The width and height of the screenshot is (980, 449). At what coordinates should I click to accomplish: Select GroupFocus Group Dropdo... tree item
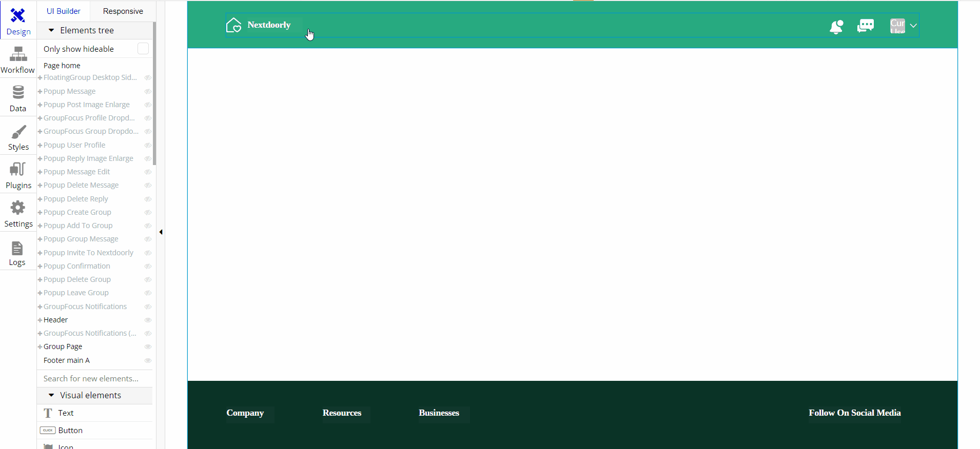tap(91, 131)
